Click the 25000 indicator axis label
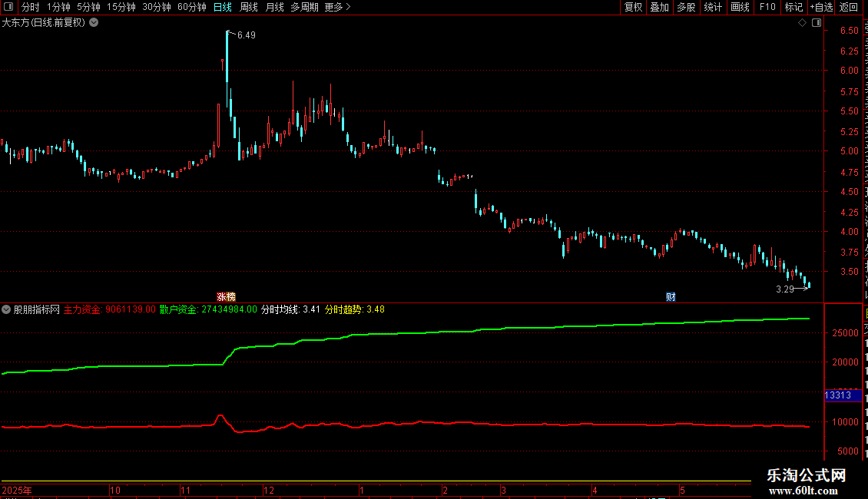The image size is (868, 499). (845, 333)
